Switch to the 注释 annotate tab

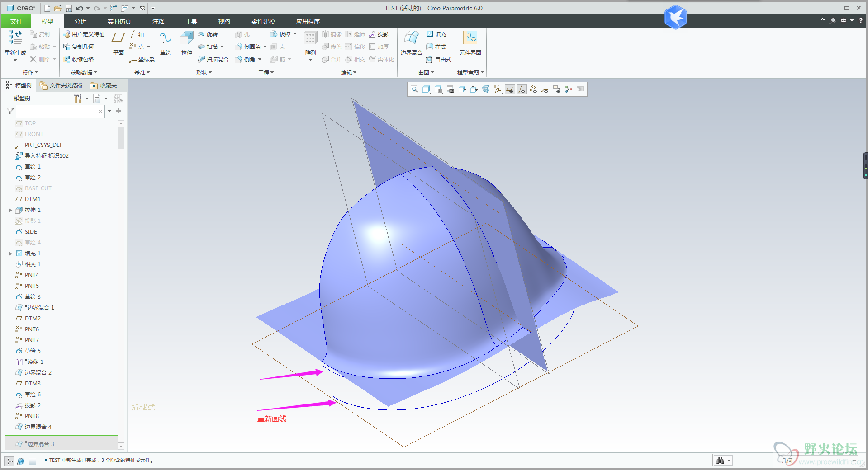[x=158, y=21]
